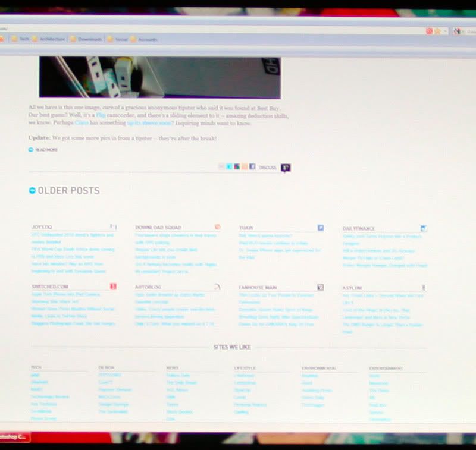
Task: Open the Joystiq section heading
Action: click(42, 227)
